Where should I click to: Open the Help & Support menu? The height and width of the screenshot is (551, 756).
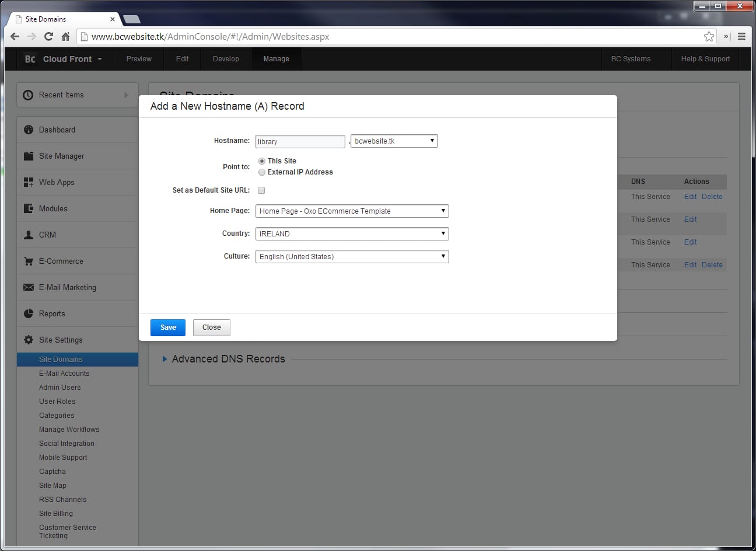pos(705,59)
